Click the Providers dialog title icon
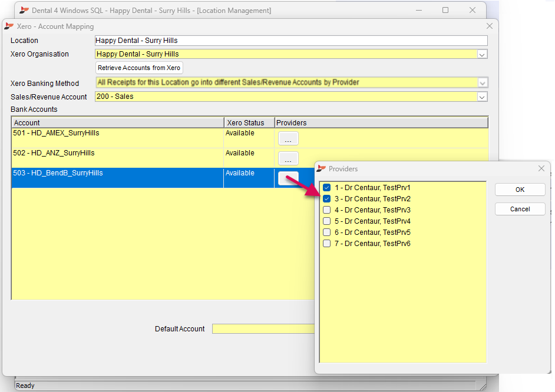 point(321,168)
